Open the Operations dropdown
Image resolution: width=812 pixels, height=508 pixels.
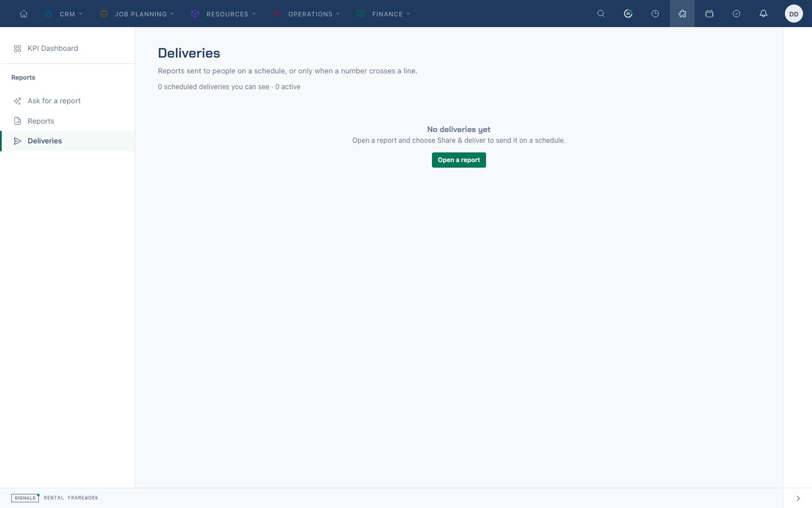[x=307, y=14]
